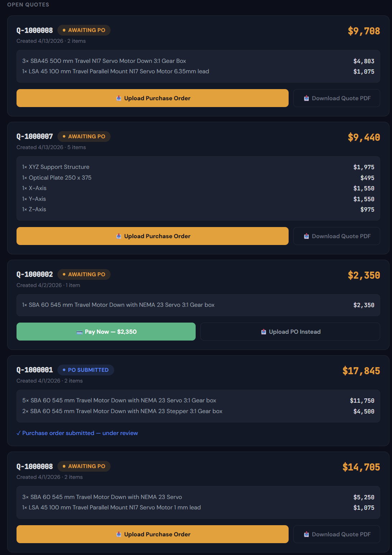The image size is (392, 555).
Task: Click the upload icon on the $14,705 quote's orange button
Action: pyautogui.click(x=118, y=534)
